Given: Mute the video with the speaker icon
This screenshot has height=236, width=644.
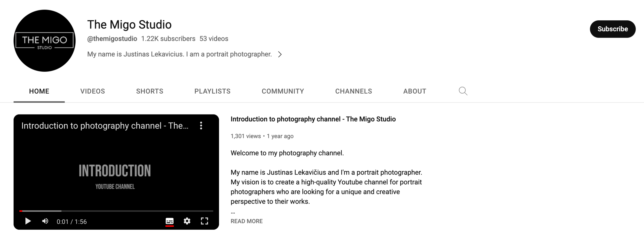Looking at the screenshot, I should pyautogui.click(x=45, y=221).
